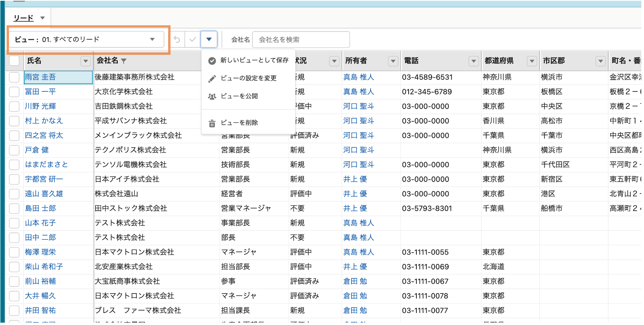Open the リード tab
The image size is (644, 325).
pyautogui.click(x=23, y=18)
